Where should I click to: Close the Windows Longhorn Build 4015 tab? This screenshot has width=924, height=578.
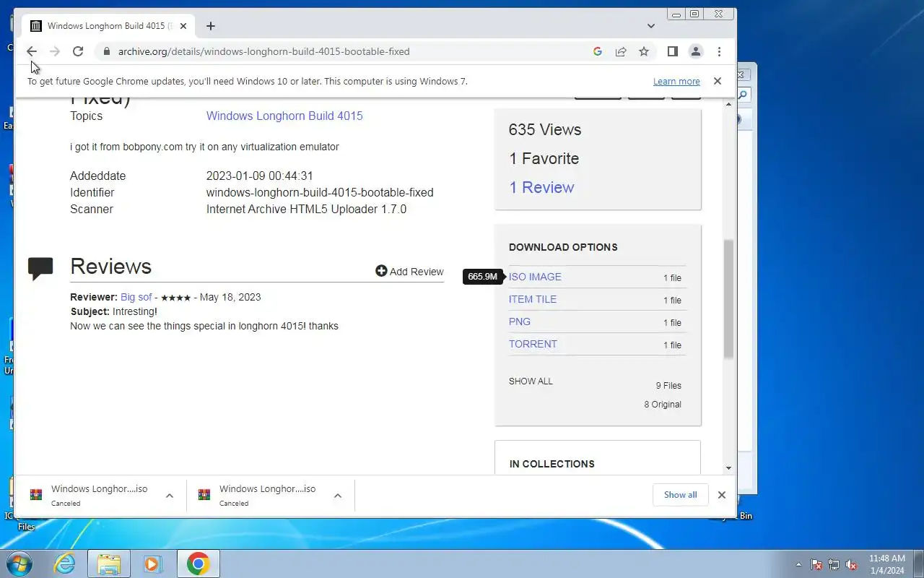[x=183, y=26]
